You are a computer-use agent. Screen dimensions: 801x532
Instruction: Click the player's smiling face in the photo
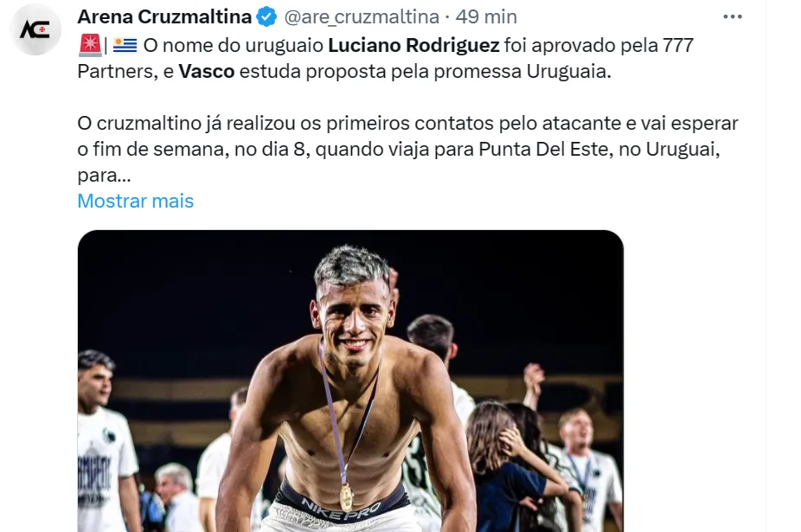[353, 311]
